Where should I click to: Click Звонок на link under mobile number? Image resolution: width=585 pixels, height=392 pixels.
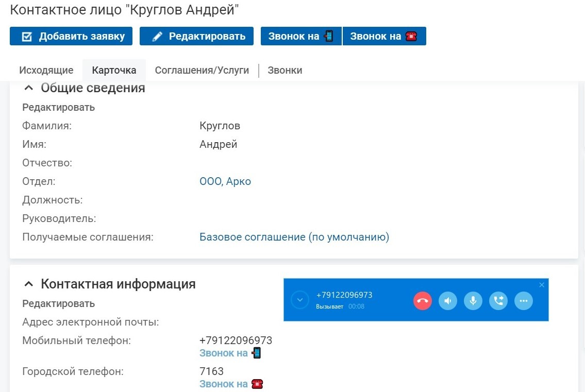pyautogui.click(x=230, y=353)
